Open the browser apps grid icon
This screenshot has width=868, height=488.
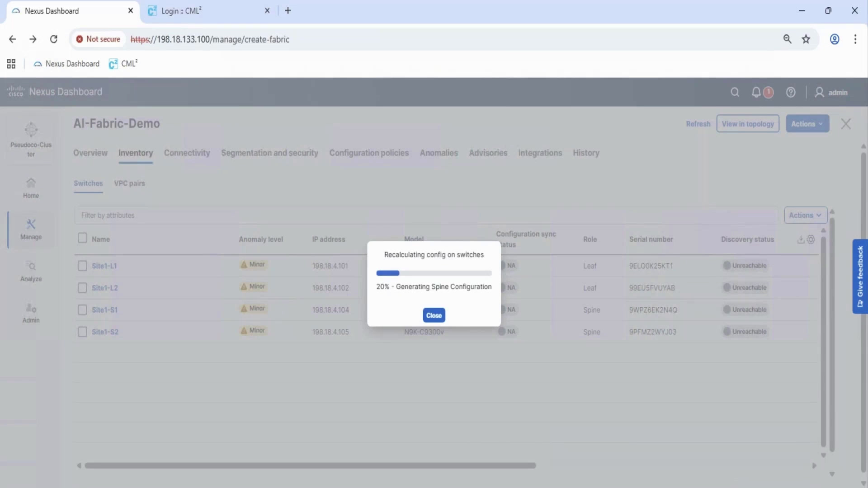click(x=11, y=64)
